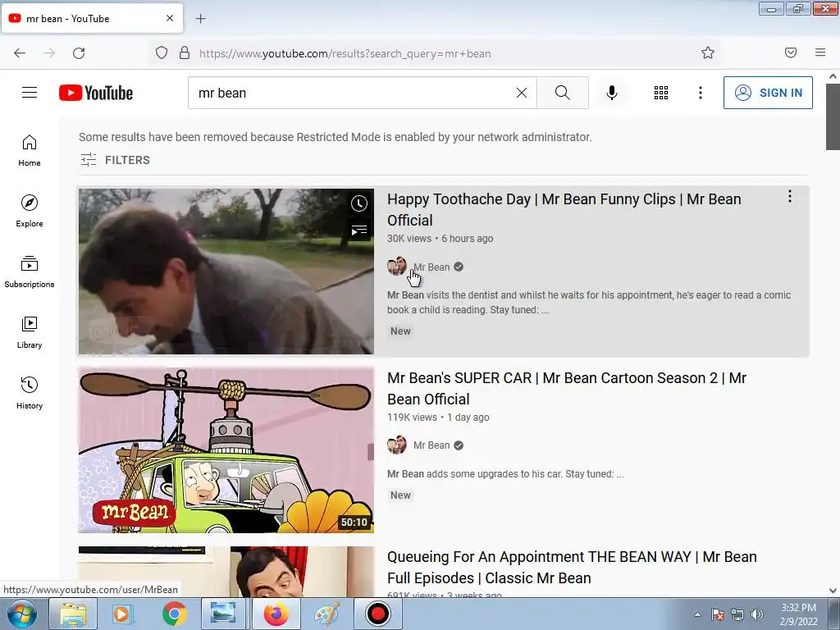Search with your voice microphone icon
This screenshot has height=630, width=840.
click(x=612, y=93)
